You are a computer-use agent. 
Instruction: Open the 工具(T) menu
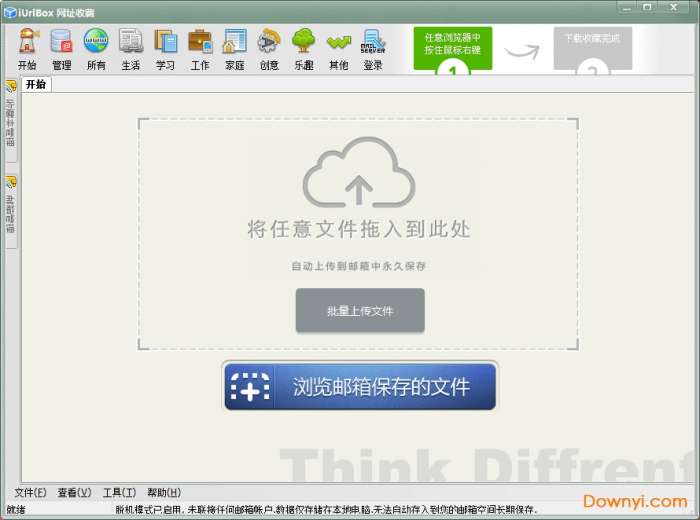119,492
